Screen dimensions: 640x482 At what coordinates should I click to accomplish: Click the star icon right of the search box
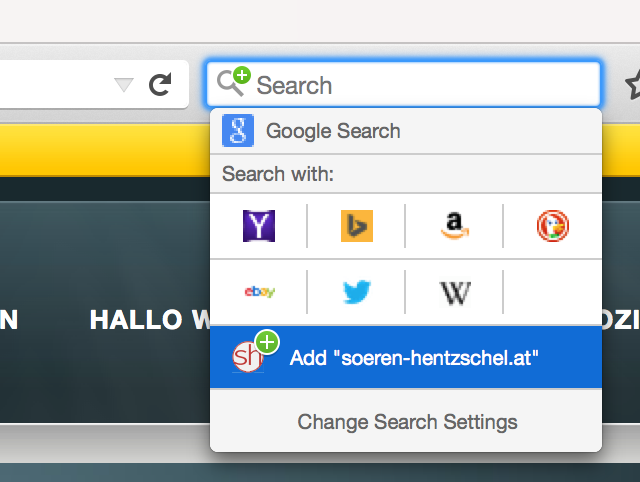tap(632, 85)
